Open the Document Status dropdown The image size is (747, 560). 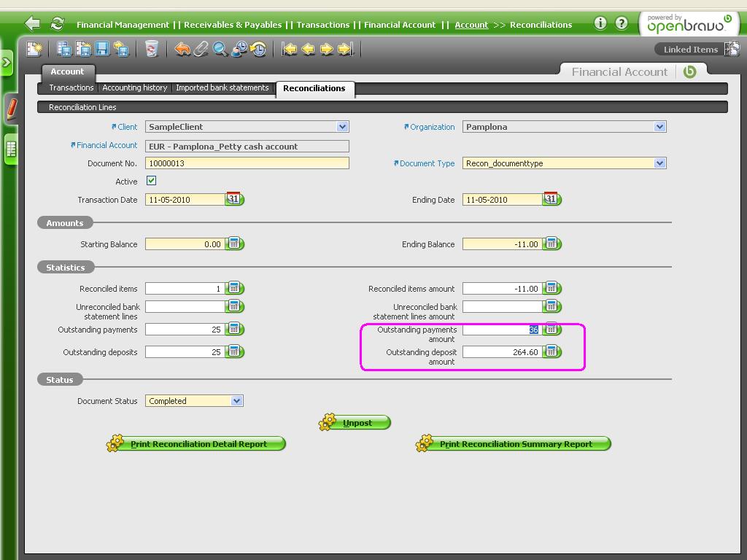click(x=236, y=401)
